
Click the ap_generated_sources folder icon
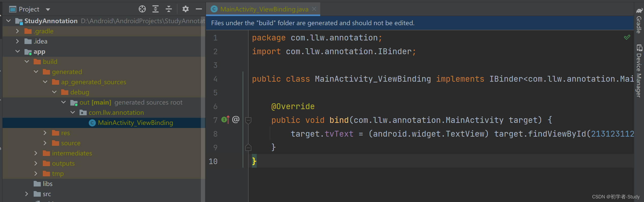56,82
